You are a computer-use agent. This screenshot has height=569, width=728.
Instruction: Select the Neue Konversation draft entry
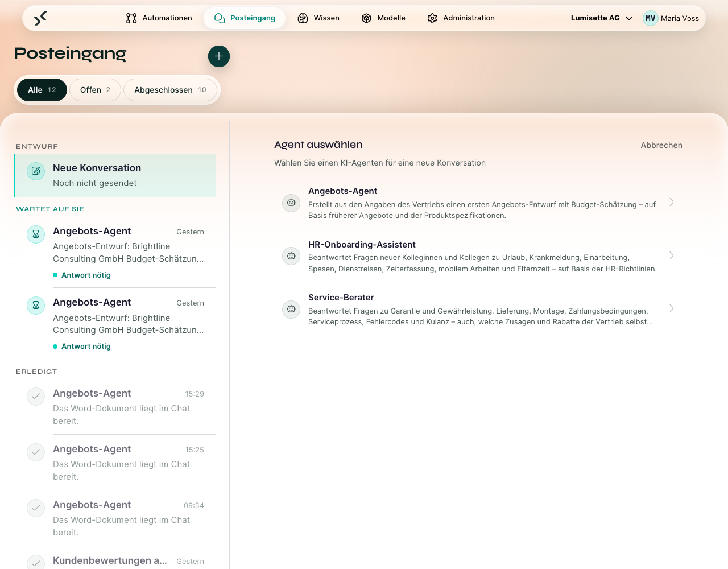pos(115,175)
